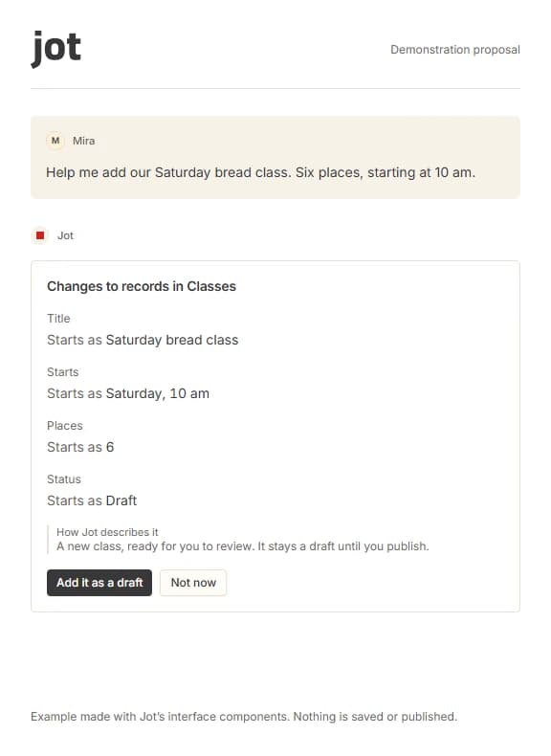Screen dimensions: 551x756
Task: Click Mira's avatar circle
Action: point(55,141)
